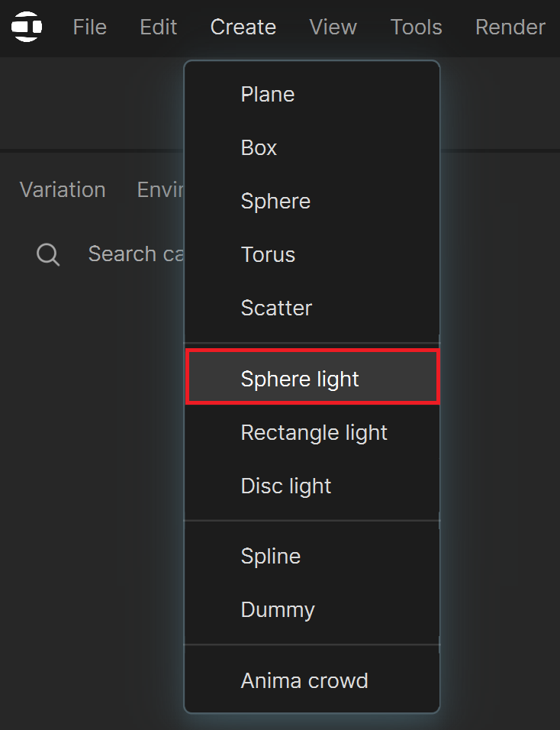Create a Plane object
560x730 pixels.
(312, 95)
